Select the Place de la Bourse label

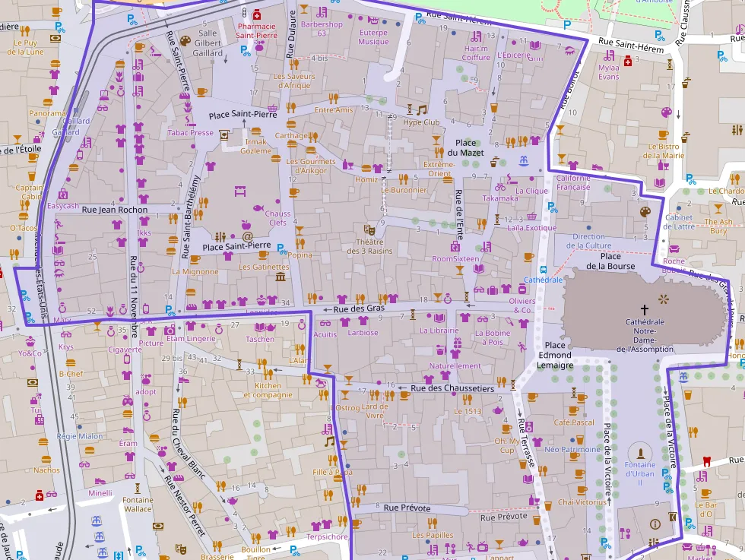click(610, 261)
